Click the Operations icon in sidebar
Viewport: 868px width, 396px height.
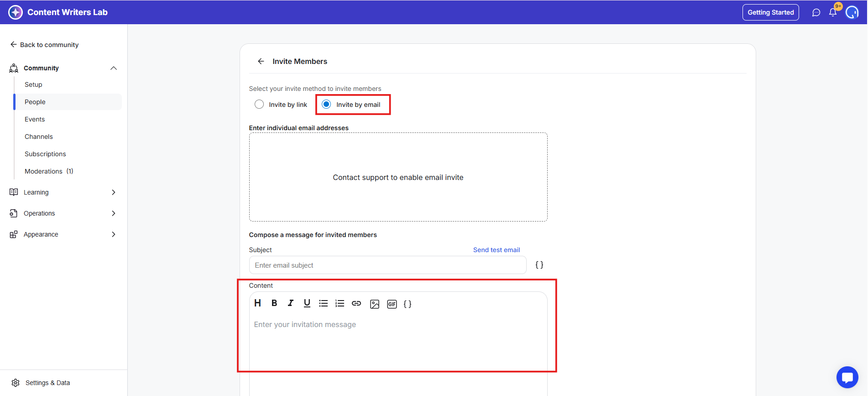[x=14, y=213]
